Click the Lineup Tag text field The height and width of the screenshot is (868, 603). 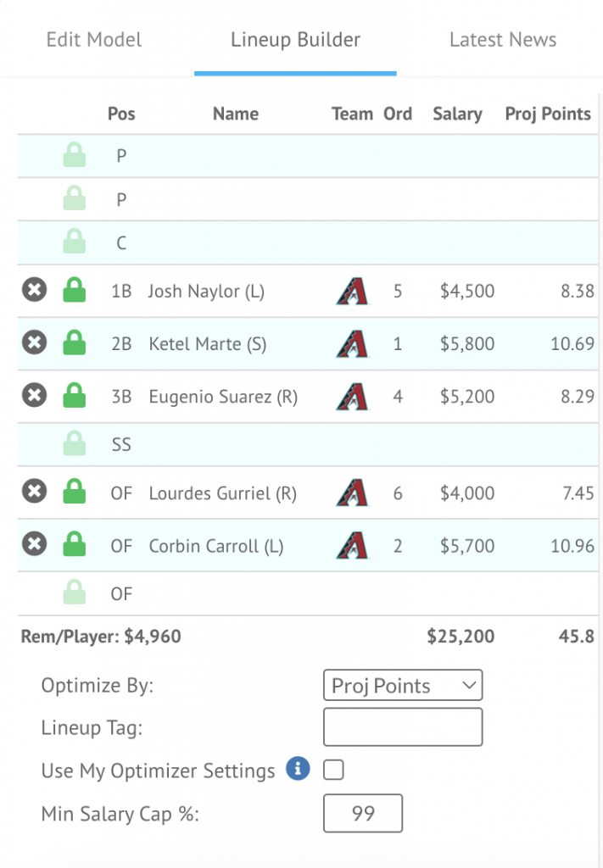(403, 726)
